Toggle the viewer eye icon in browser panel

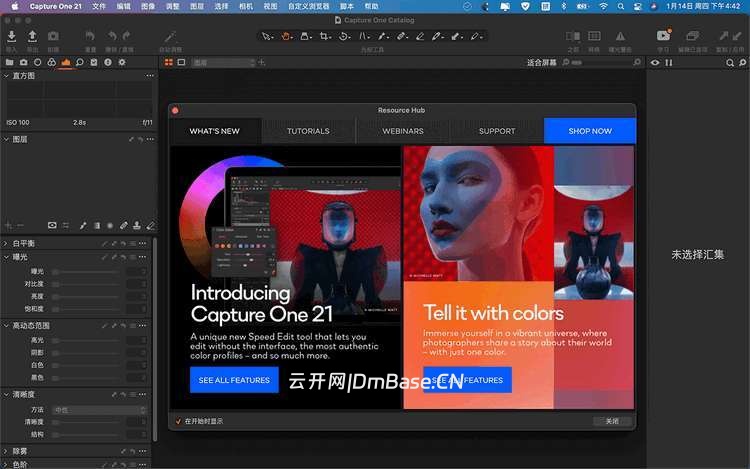tap(656, 63)
